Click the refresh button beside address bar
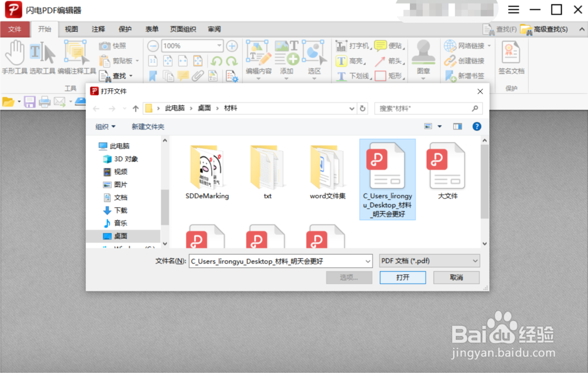The image size is (588, 373). point(363,108)
